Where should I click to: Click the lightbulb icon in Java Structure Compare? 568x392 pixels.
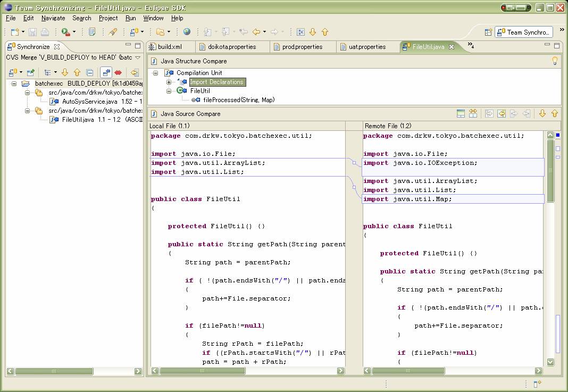pos(555,61)
